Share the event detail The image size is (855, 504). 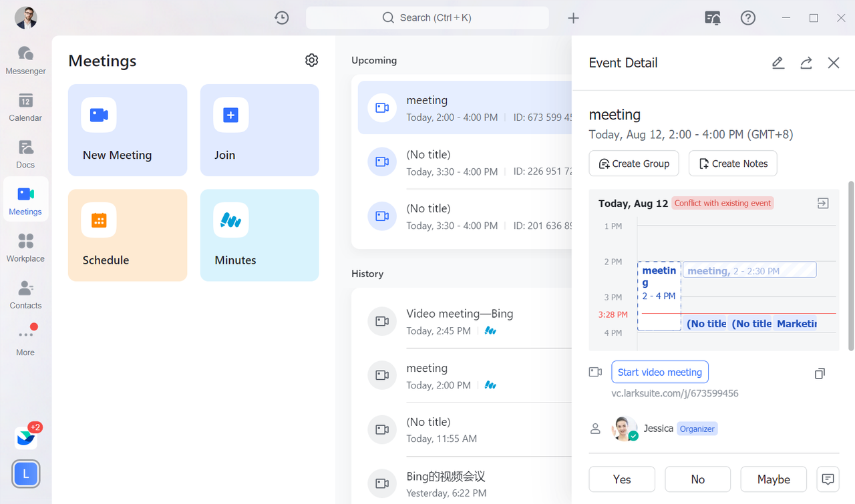806,63
